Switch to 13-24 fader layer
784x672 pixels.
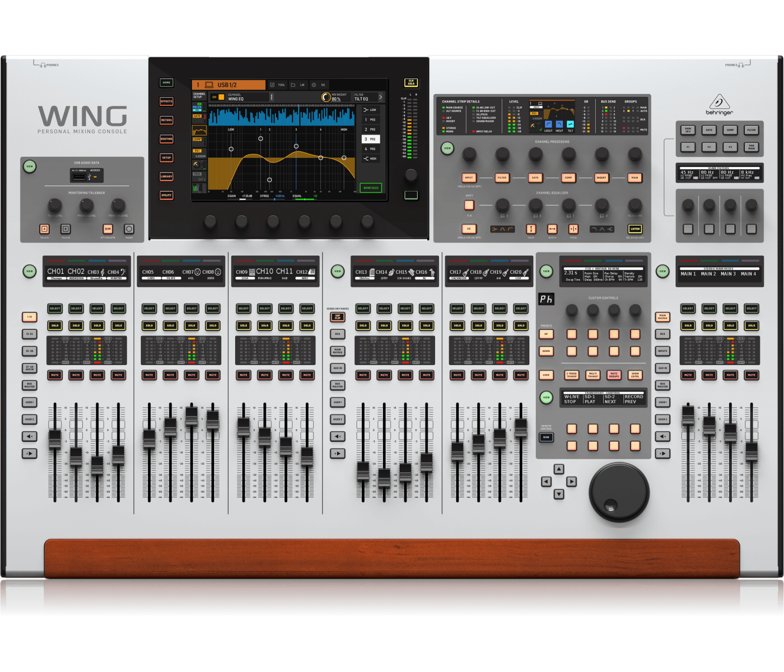(29, 334)
